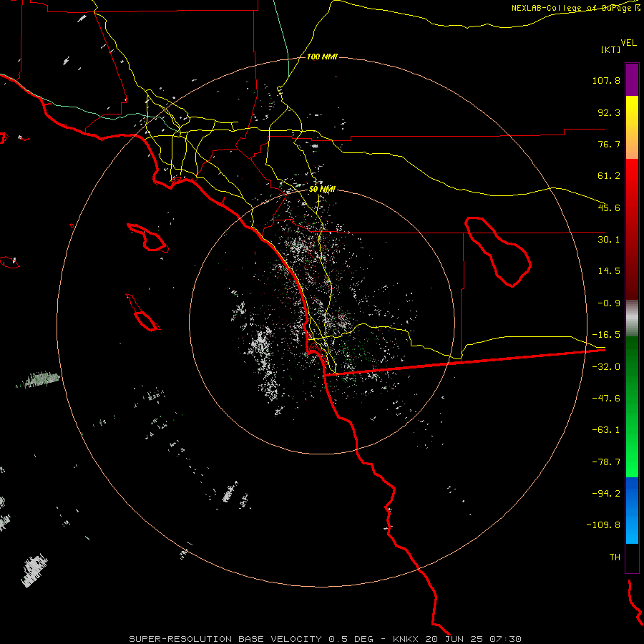Click the 61.2 velocity scale value
This screenshot has height=644, width=644.
(x=609, y=176)
